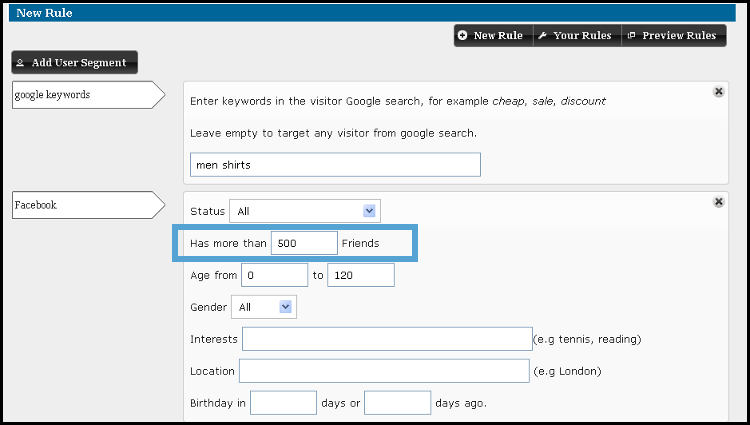Click the Birthday days ago field
This screenshot has width=750, height=425.
click(397, 403)
